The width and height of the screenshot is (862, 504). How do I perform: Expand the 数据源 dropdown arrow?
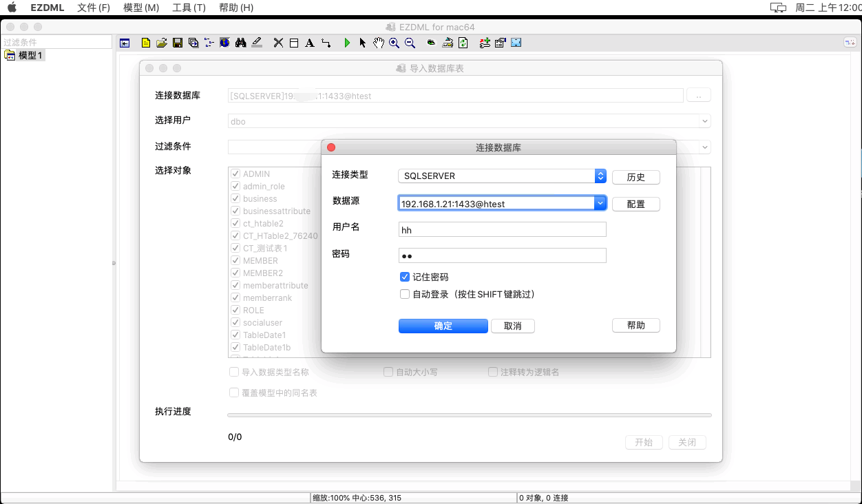click(600, 204)
